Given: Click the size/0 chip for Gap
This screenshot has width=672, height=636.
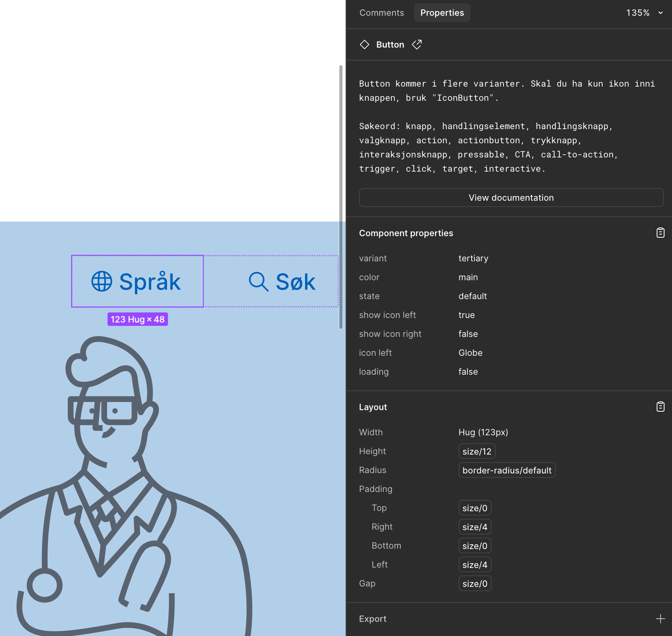Looking at the screenshot, I should tap(474, 584).
